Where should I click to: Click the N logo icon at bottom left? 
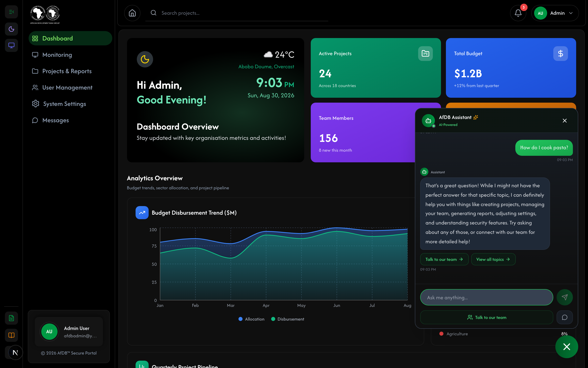click(x=15, y=352)
